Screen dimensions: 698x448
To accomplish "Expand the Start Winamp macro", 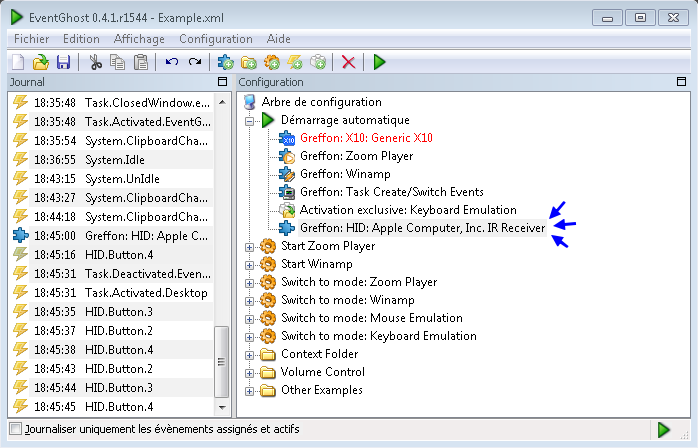I will 250,265.
